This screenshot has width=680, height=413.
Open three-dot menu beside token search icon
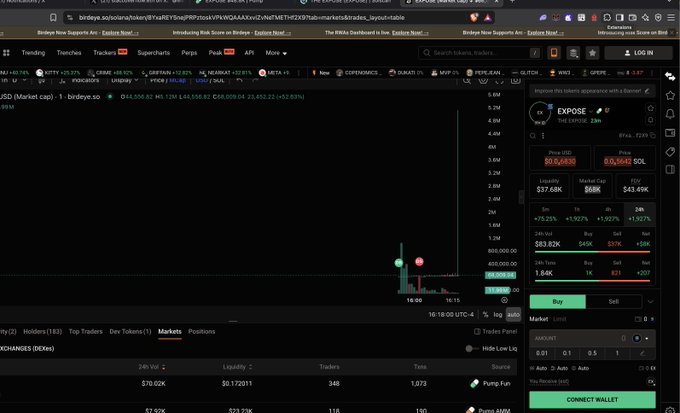(543, 136)
